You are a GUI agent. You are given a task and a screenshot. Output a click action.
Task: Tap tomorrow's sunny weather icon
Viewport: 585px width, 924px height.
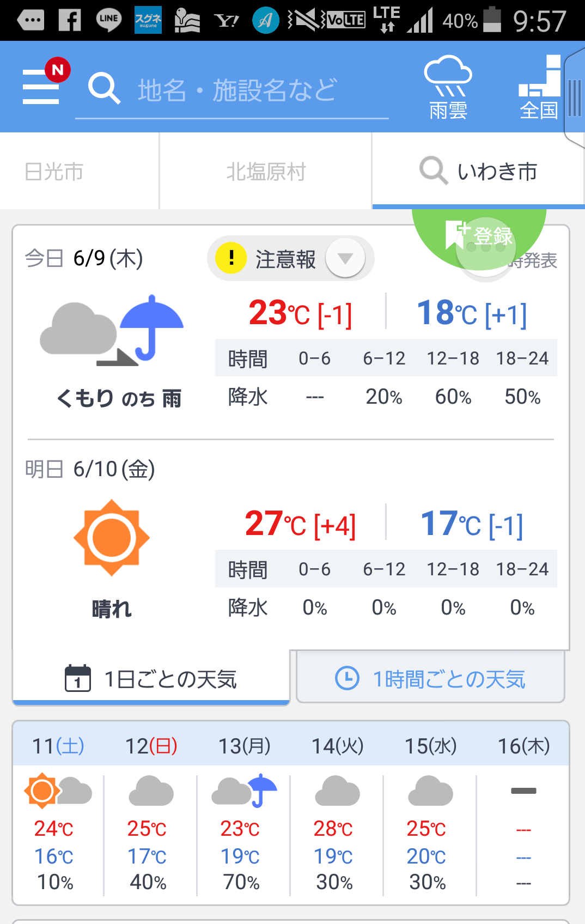click(112, 538)
